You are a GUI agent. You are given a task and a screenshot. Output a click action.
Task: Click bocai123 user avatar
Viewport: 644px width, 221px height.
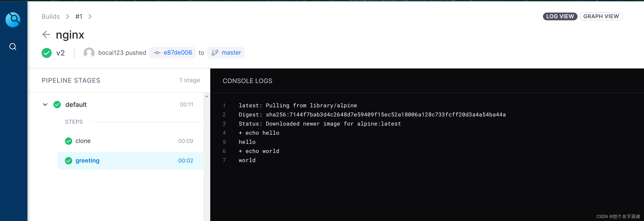pyautogui.click(x=89, y=53)
